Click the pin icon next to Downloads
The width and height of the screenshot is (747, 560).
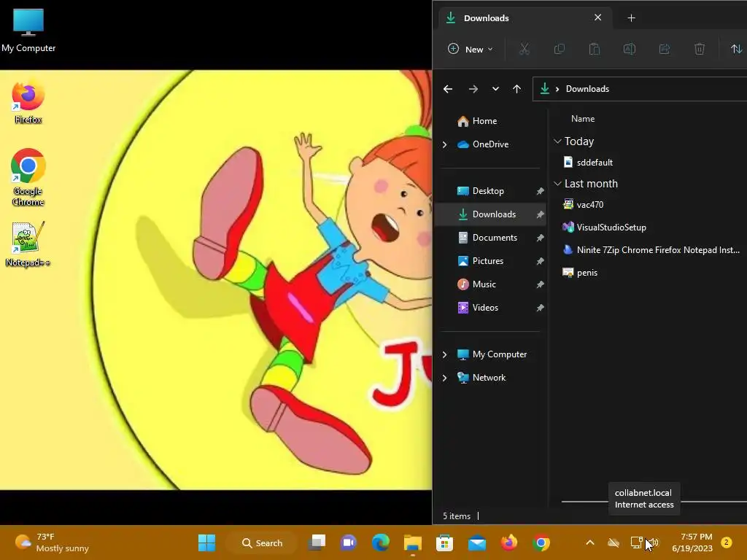[540, 215]
